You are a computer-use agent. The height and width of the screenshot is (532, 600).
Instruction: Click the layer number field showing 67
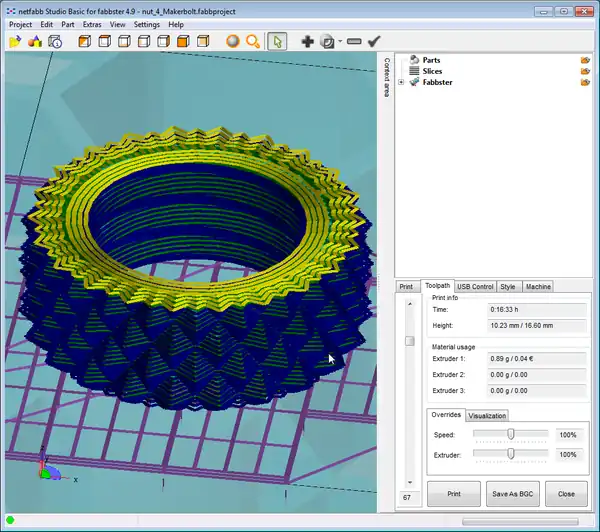[x=408, y=497]
